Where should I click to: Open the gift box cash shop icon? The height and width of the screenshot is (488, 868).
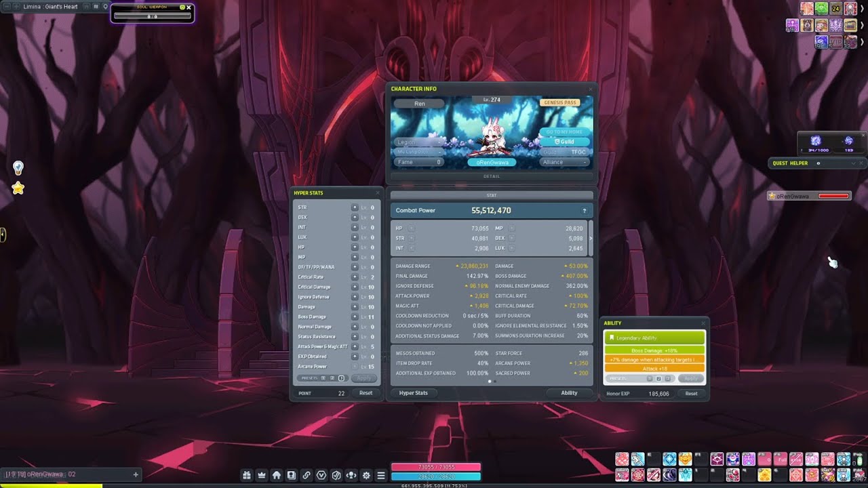pyautogui.click(x=247, y=475)
